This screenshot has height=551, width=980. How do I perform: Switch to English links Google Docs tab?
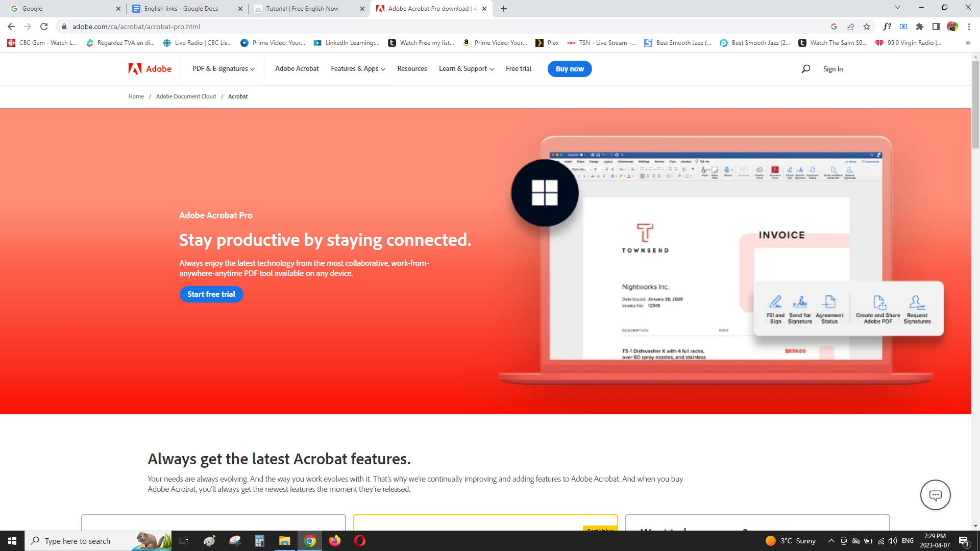181,9
